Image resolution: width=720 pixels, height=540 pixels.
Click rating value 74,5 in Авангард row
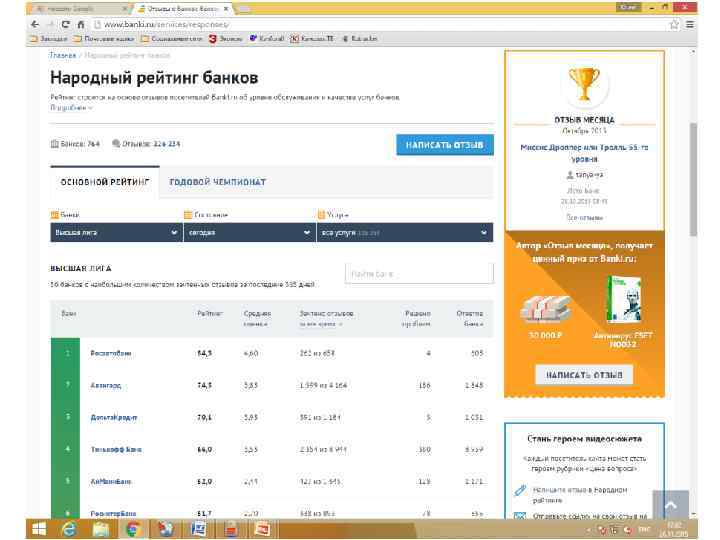pyautogui.click(x=204, y=385)
